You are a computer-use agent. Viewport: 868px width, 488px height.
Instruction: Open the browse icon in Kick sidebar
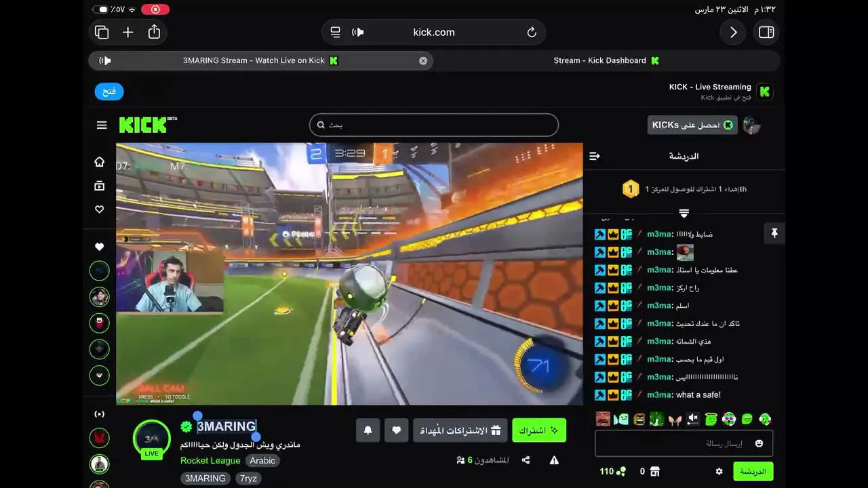(100, 186)
